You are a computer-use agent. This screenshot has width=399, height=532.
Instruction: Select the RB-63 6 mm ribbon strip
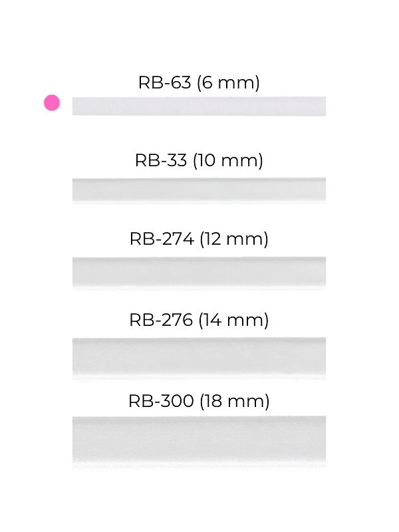pos(199,106)
